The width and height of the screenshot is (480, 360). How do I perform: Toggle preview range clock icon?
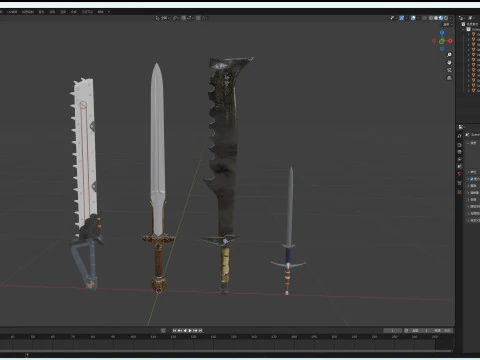click(x=406, y=330)
